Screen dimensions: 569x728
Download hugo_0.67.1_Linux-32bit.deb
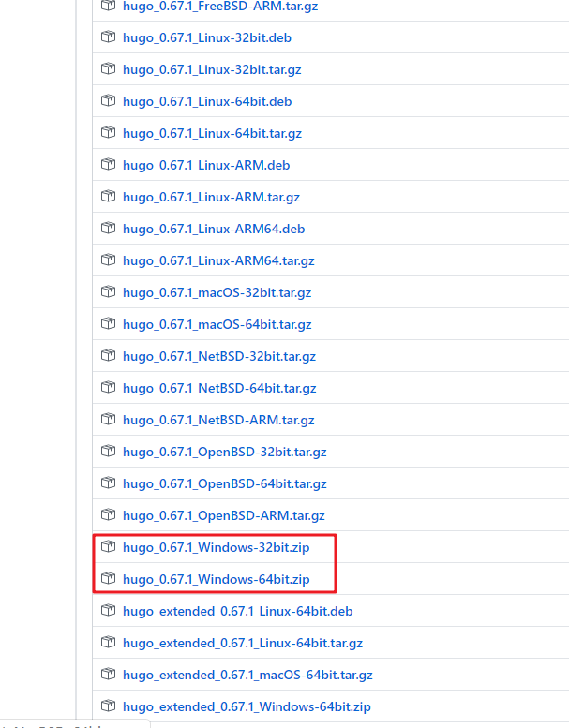click(x=207, y=37)
